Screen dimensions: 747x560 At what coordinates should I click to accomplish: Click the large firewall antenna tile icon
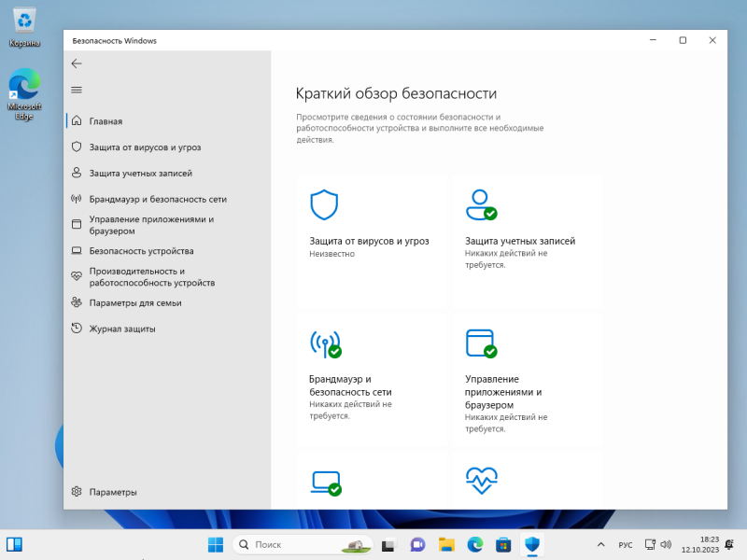325,343
